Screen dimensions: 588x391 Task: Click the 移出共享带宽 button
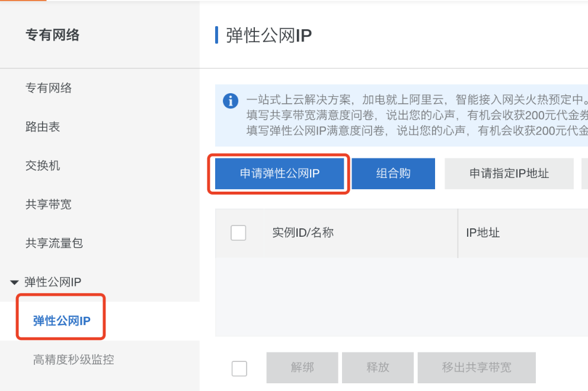[476, 368]
